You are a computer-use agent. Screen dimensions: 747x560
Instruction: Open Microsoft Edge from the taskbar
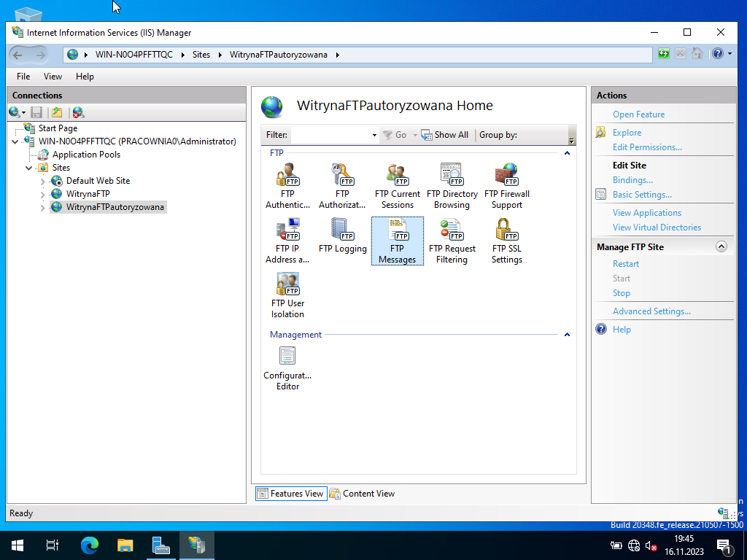coord(89,545)
